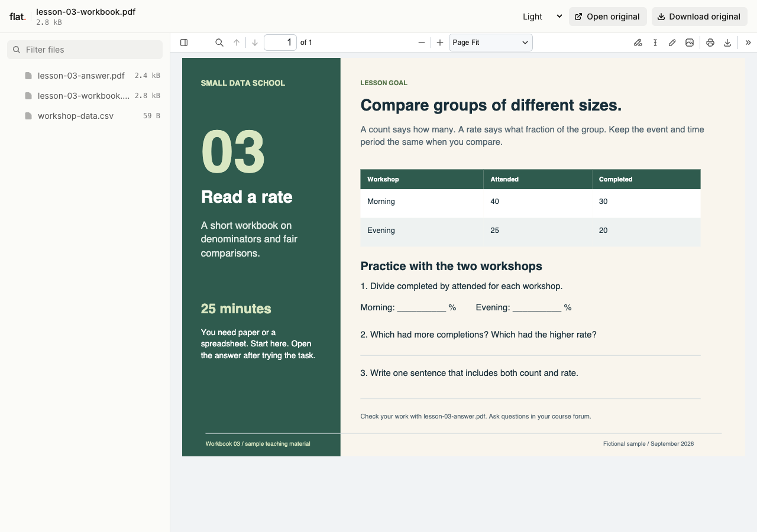Focus the Filter files search field
Screen dimensions: 757x532
[x=85, y=50]
